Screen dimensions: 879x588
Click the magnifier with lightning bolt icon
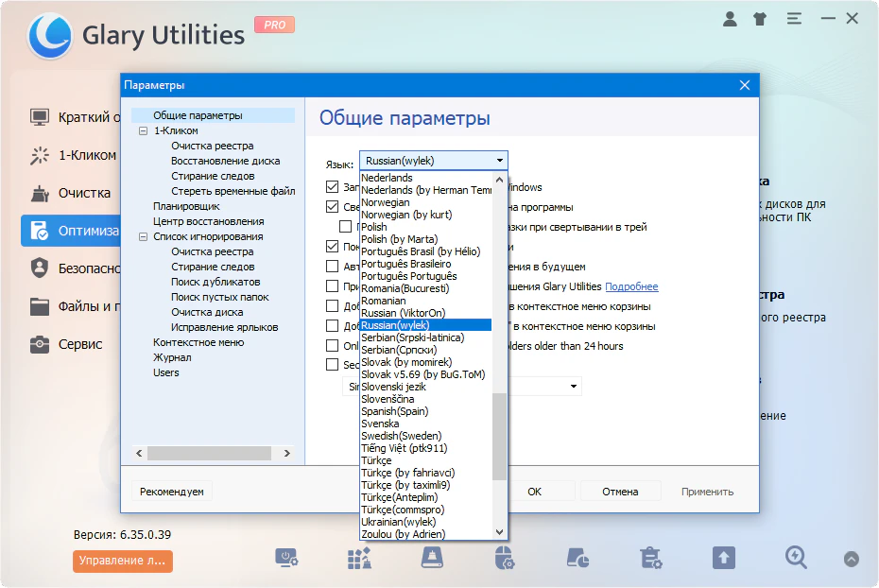click(x=797, y=558)
